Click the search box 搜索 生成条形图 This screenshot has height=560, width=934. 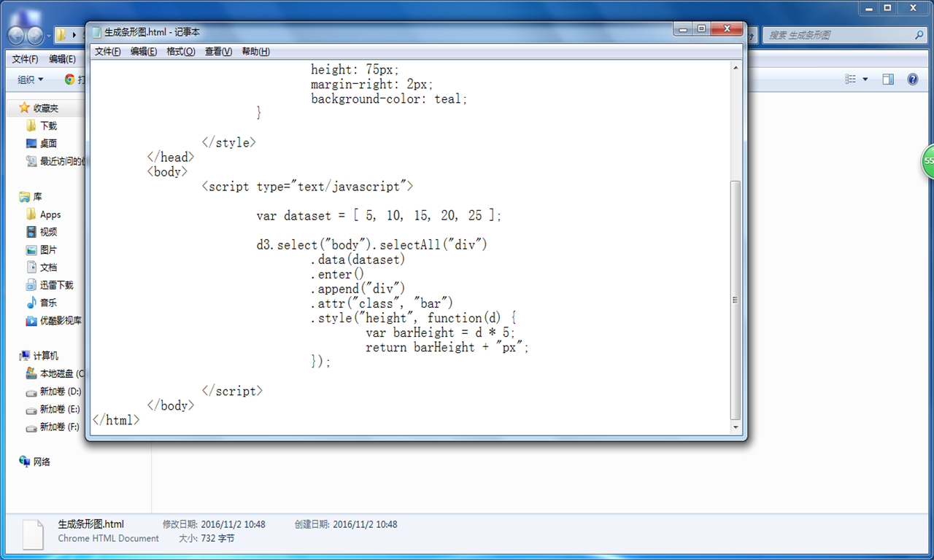839,35
